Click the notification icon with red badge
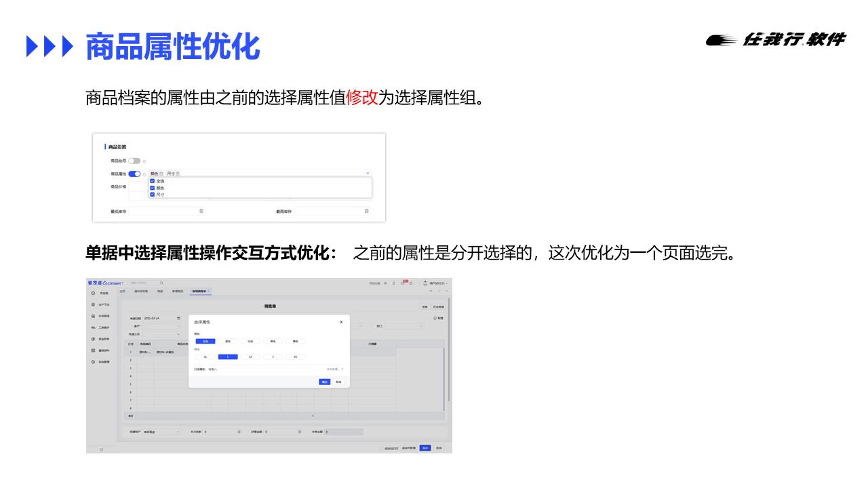This screenshot has width=868, height=488. (x=403, y=283)
